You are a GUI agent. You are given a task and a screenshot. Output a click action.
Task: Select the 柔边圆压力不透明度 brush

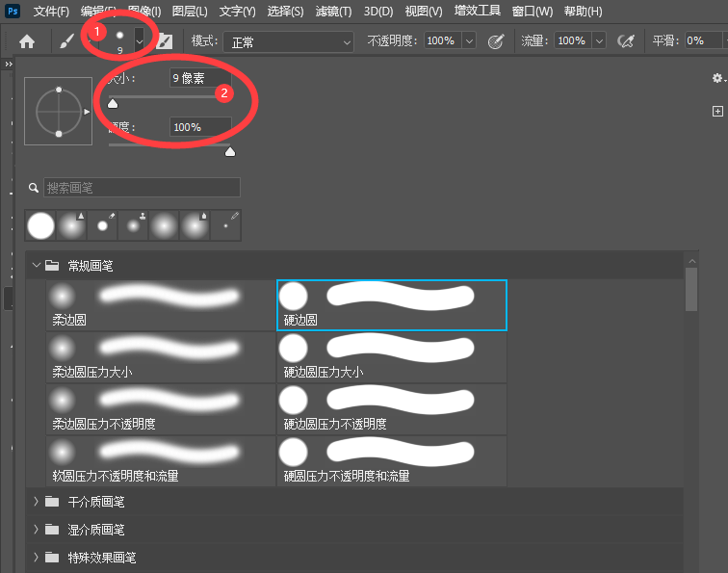(x=161, y=409)
